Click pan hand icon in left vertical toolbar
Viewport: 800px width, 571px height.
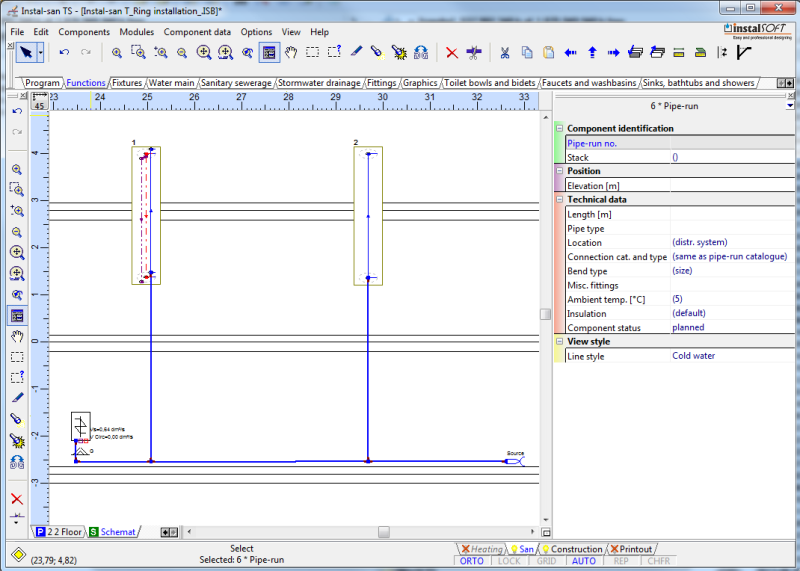point(17,336)
